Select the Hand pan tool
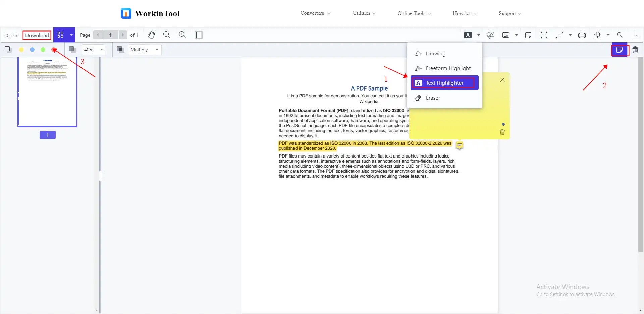The width and height of the screenshot is (644, 314). [x=151, y=35]
